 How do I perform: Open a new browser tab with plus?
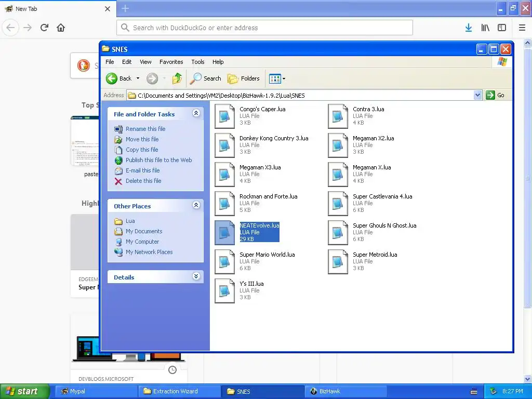(x=125, y=8)
